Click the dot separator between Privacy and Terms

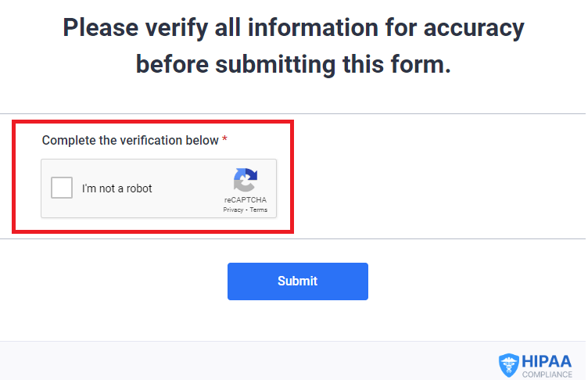tap(247, 210)
